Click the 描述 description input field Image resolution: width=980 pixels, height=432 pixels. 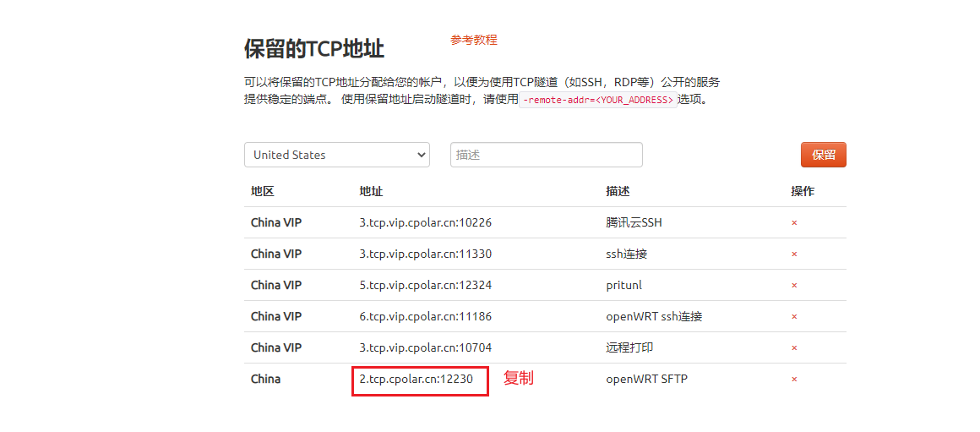pos(546,155)
